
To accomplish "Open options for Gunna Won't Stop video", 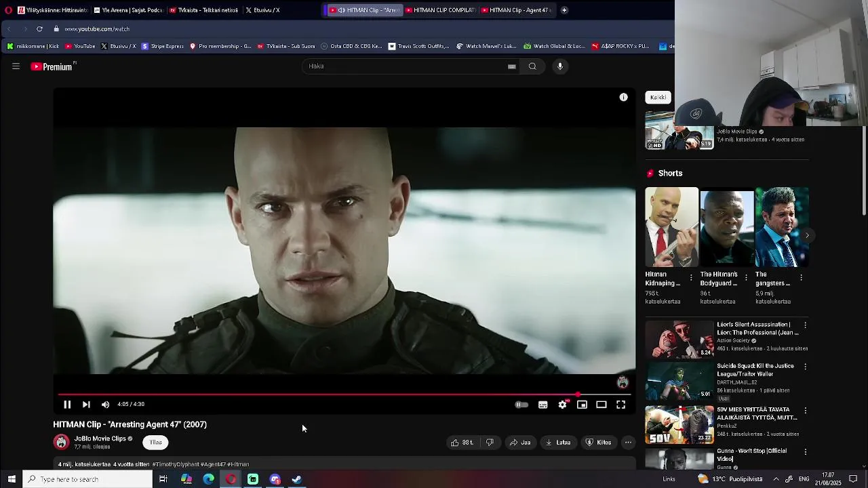I will [x=805, y=452].
